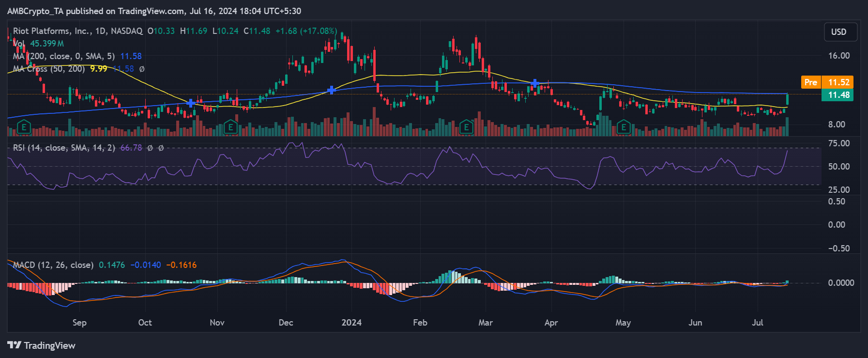Click the Dec label on the time axis
The image size is (868, 358).
286,323
